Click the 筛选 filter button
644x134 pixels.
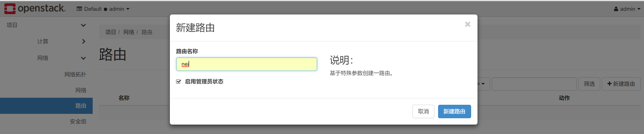click(589, 84)
